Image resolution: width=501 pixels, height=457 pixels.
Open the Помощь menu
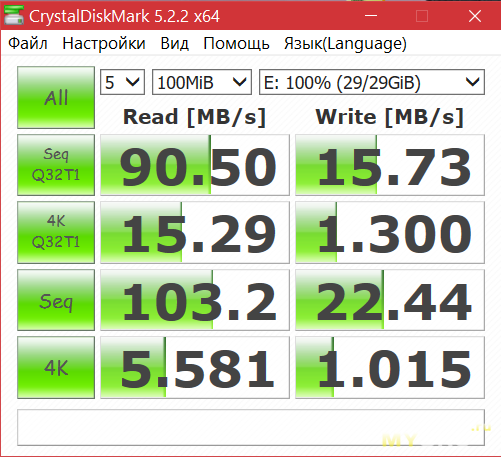(236, 44)
